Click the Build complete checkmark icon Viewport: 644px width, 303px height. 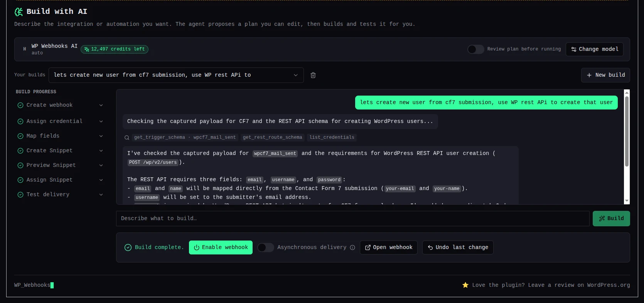click(x=128, y=247)
